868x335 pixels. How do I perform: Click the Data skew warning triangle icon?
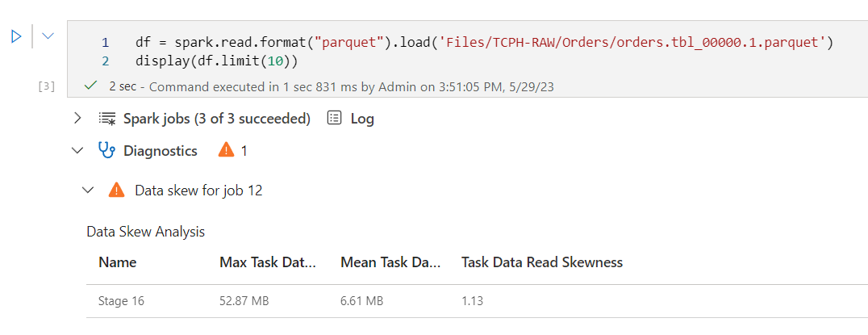(117, 191)
